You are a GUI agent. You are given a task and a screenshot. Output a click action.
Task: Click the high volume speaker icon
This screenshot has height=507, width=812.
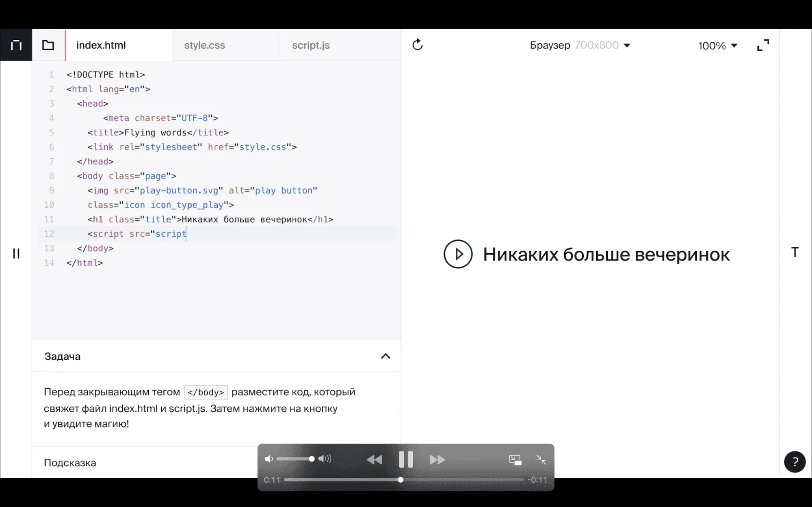pos(325,459)
